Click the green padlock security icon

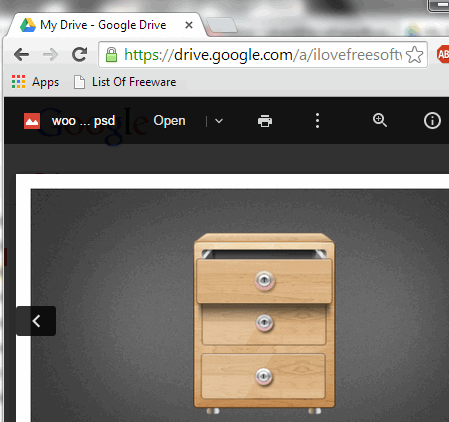(x=111, y=54)
